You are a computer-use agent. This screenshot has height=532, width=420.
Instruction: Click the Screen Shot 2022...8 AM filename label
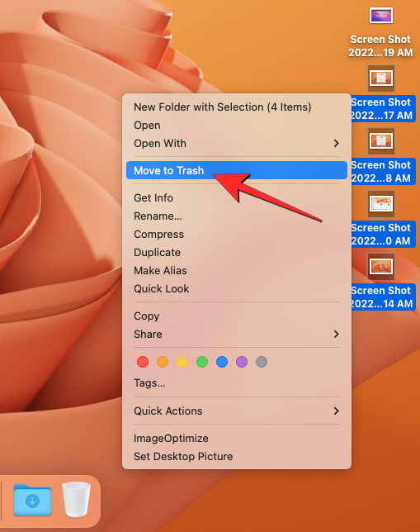383,171
